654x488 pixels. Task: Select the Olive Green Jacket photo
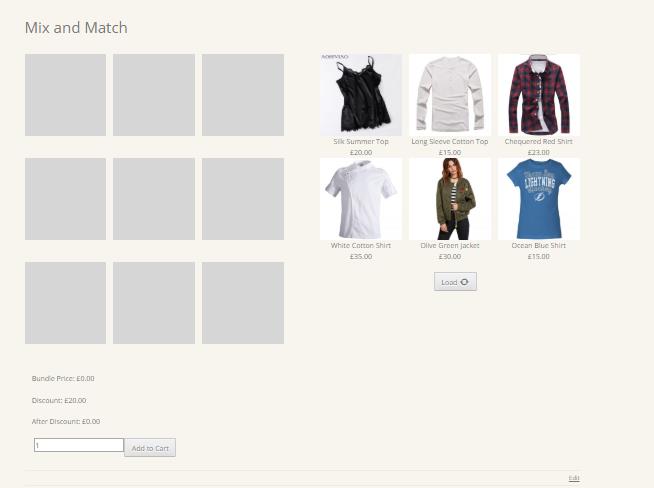(x=450, y=199)
